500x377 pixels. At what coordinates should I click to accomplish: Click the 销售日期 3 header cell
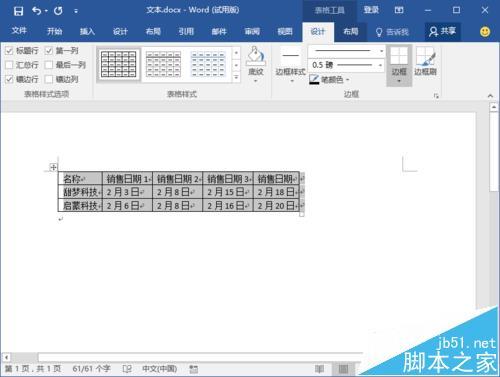(x=228, y=179)
